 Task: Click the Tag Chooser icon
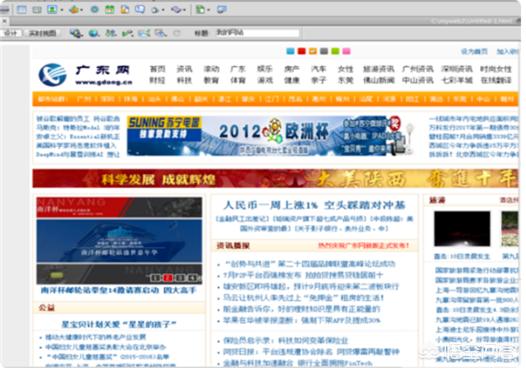click(x=222, y=9)
